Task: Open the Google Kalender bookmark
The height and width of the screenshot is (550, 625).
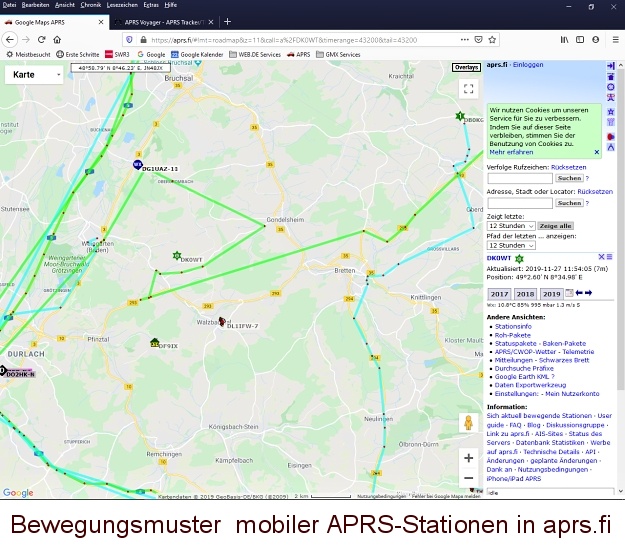Action: point(197,55)
